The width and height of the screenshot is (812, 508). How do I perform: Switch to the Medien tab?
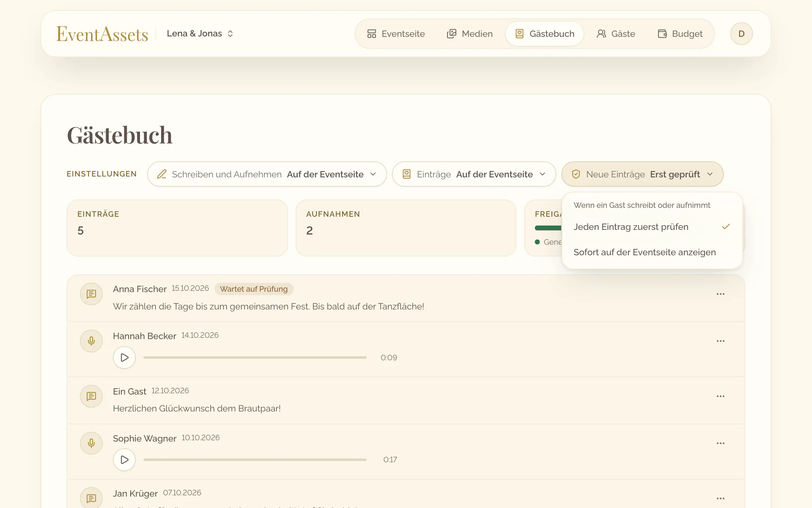click(469, 34)
